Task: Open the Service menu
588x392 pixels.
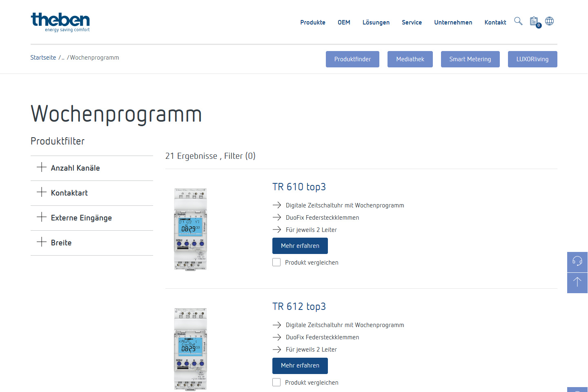Action: point(412,22)
